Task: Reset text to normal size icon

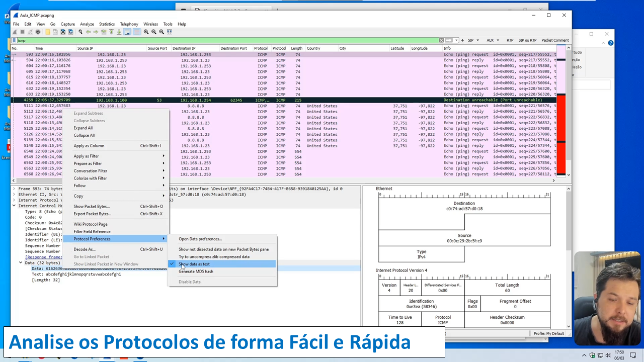Action: point(162,32)
